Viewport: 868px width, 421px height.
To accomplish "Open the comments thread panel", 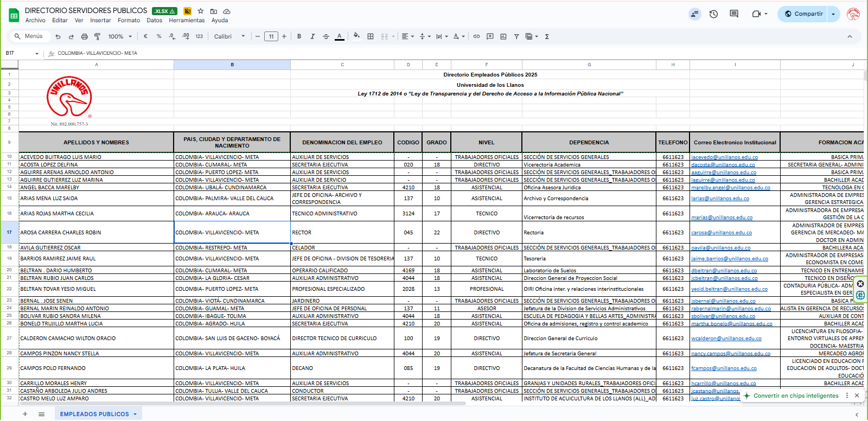I will pyautogui.click(x=734, y=14).
